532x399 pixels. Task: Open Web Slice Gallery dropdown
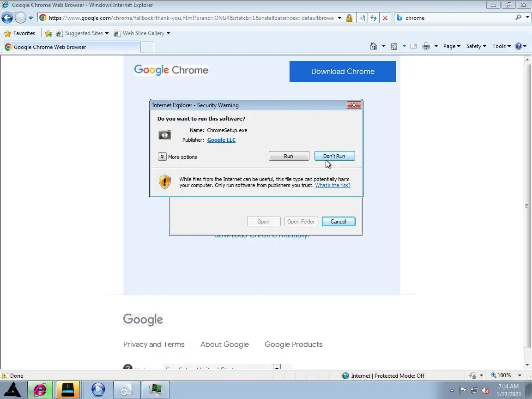tap(142, 33)
